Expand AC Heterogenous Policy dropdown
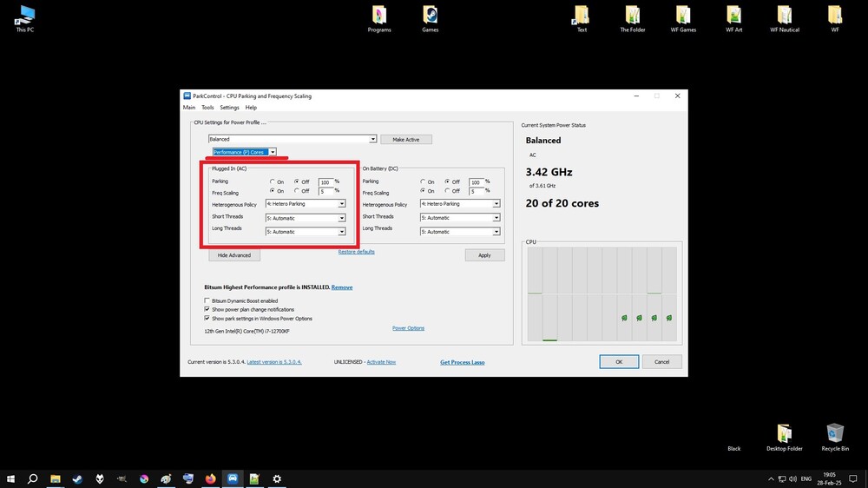The image size is (868, 488). click(306, 204)
